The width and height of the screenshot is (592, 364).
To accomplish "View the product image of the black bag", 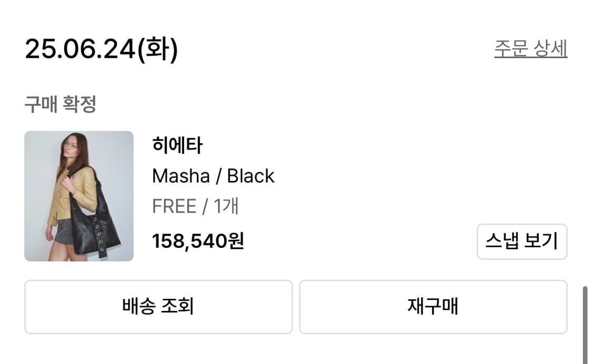I will tap(79, 196).
